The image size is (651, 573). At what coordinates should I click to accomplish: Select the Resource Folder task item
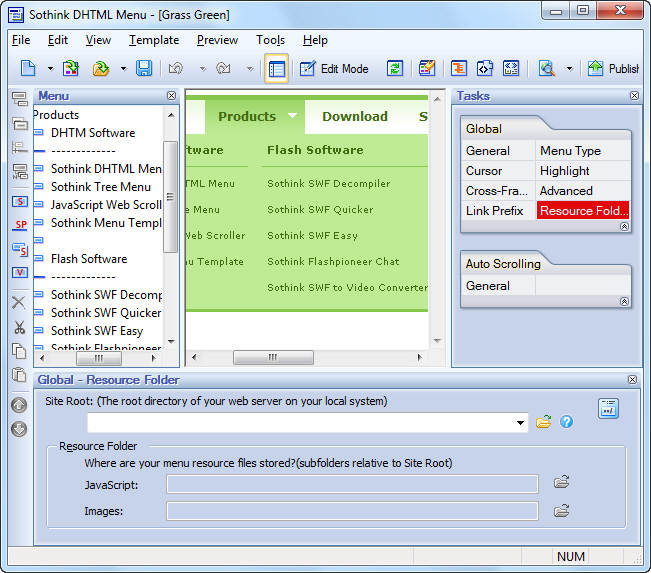click(x=583, y=211)
